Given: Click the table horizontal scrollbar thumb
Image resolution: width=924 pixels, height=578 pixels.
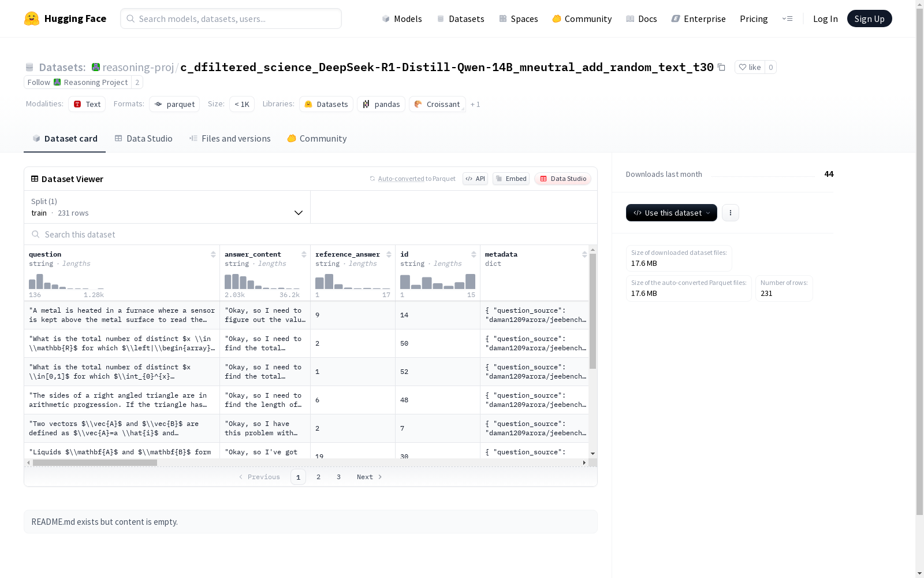Looking at the screenshot, I should pyautogui.click(x=95, y=462).
